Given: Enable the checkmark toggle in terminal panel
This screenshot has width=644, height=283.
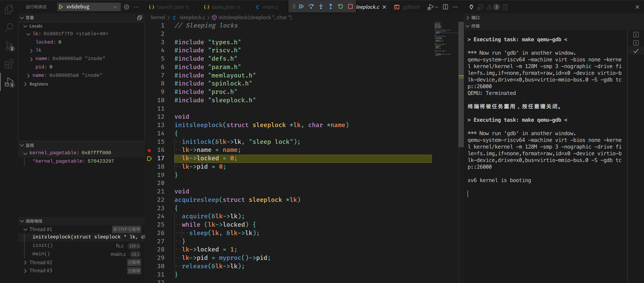Looking at the screenshot, I should (636, 51).
